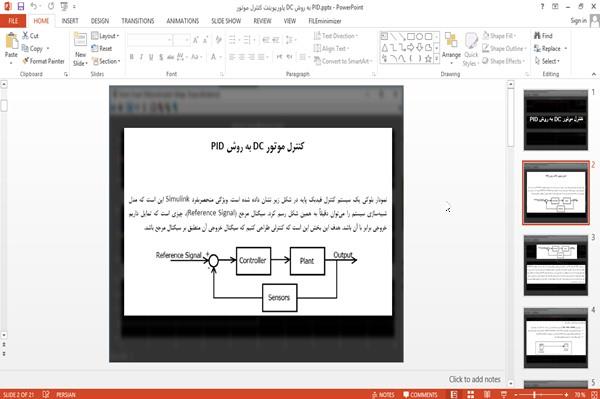Toggle Underline formatting
The height and width of the screenshot is (399, 600).
point(151,57)
